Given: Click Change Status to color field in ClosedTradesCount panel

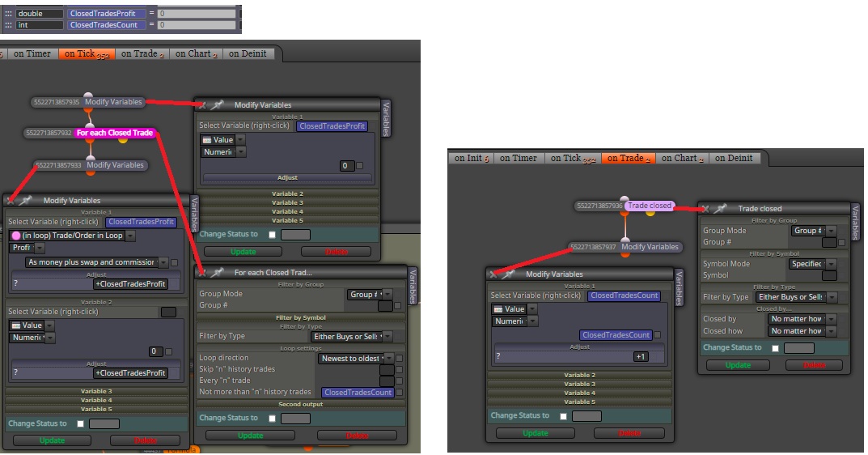Looking at the screenshot, I should pyautogui.click(x=586, y=415).
